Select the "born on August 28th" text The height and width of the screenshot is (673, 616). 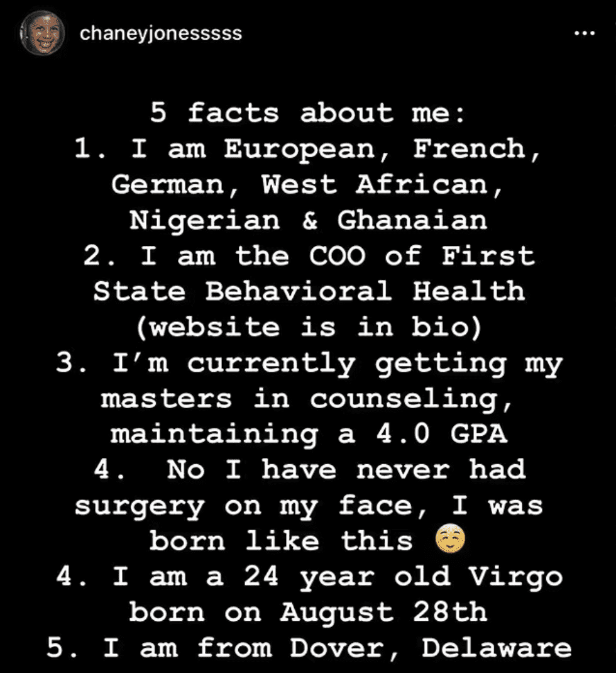[x=308, y=613]
